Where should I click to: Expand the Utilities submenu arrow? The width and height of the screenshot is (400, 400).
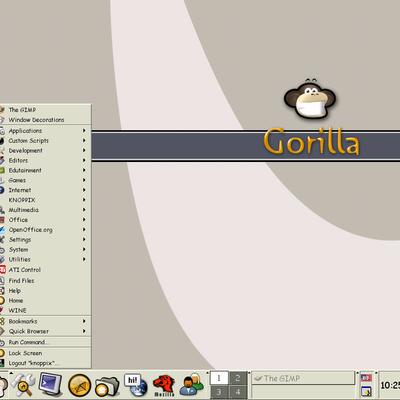[x=84, y=259]
